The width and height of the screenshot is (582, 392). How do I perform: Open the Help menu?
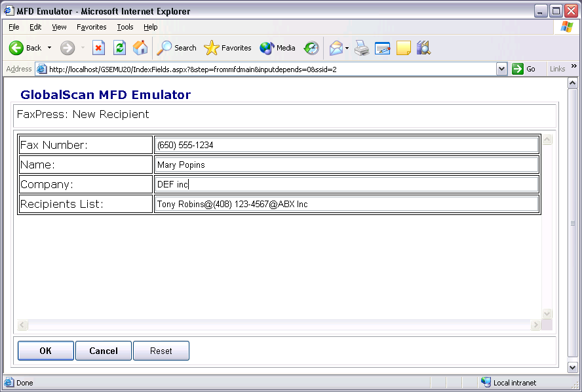coord(150,27)
